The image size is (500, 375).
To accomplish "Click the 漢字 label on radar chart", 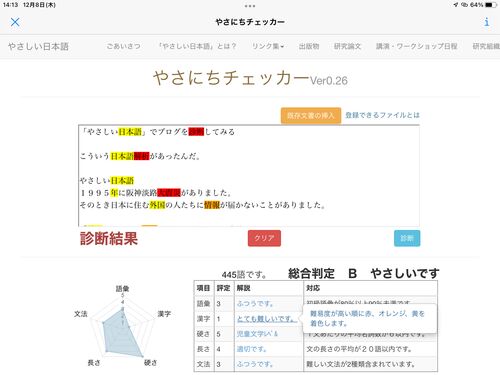I will tap(164, 314).
